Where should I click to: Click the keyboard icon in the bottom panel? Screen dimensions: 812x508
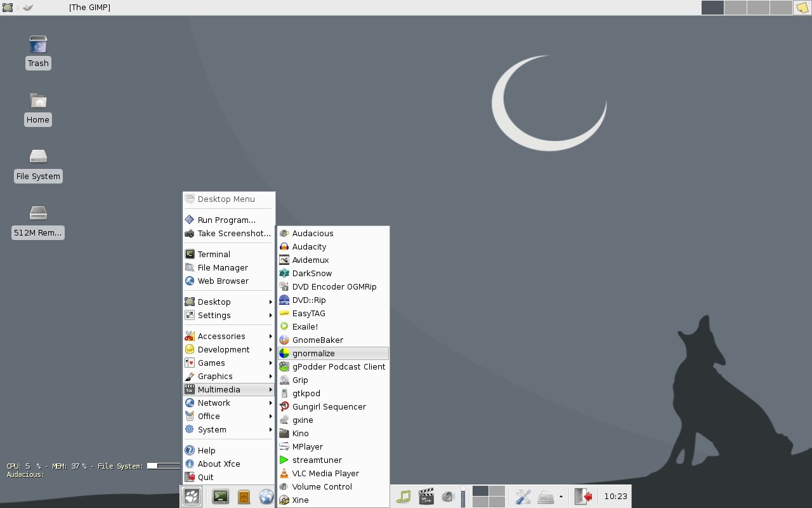pyautogui.click(x=546, y=497)
